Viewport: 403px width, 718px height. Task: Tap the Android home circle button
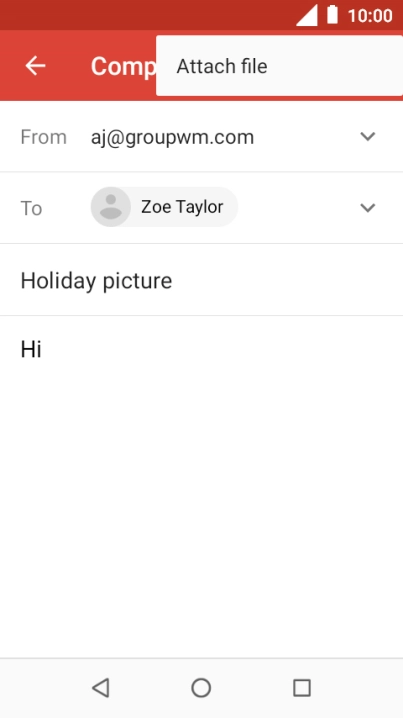click(201, 688)
